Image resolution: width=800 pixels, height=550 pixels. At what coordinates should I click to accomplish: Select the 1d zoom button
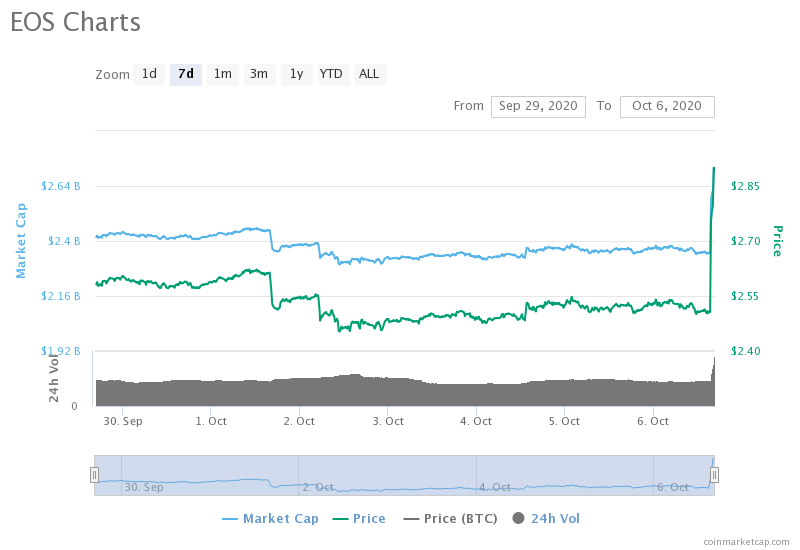(x=149, y=74)
